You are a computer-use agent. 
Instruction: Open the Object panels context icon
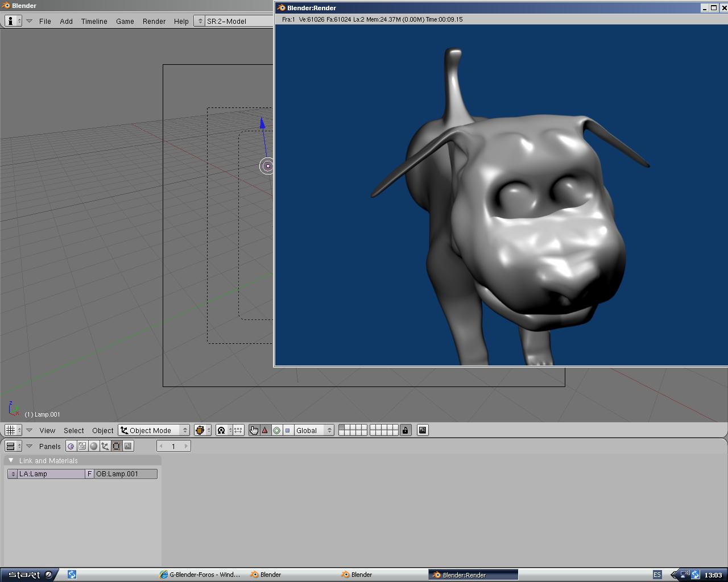coord(105,446)
